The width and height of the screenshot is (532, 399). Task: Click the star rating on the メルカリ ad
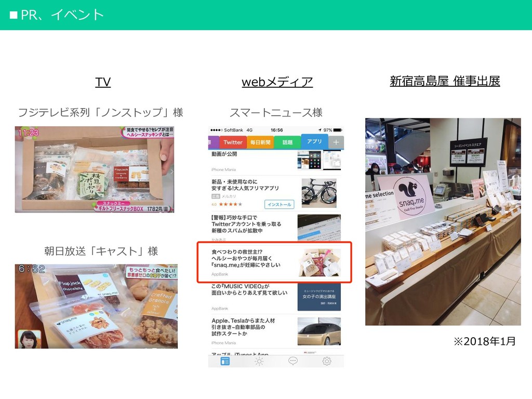pyautogui.click(x=230, y=204)
